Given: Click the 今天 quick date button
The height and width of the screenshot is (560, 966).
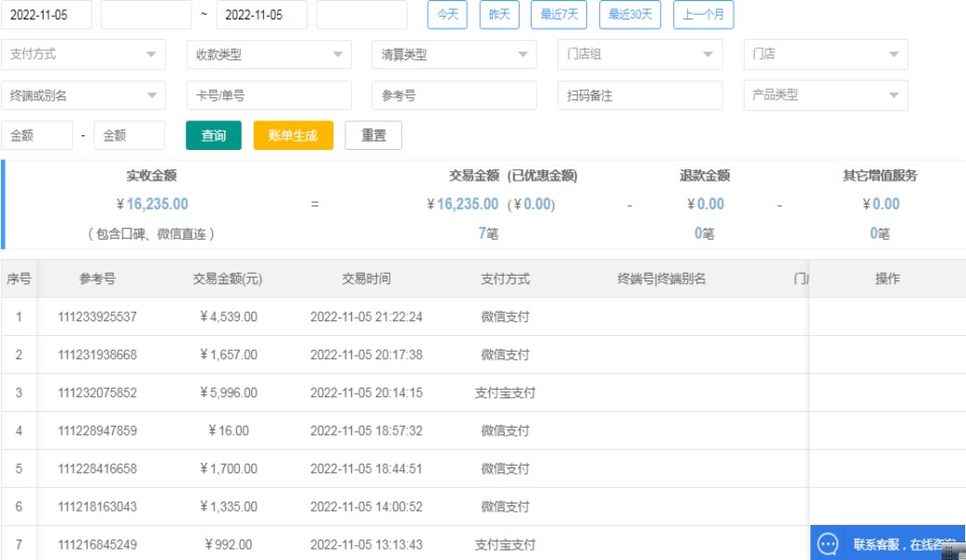Looking at the screenshot, I should [447, 15].
